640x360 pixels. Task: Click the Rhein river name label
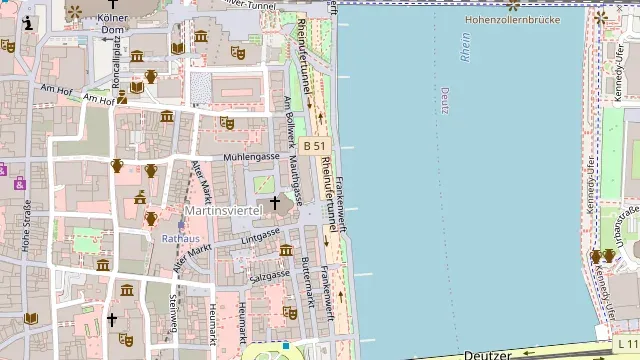[x=465, y=47]
